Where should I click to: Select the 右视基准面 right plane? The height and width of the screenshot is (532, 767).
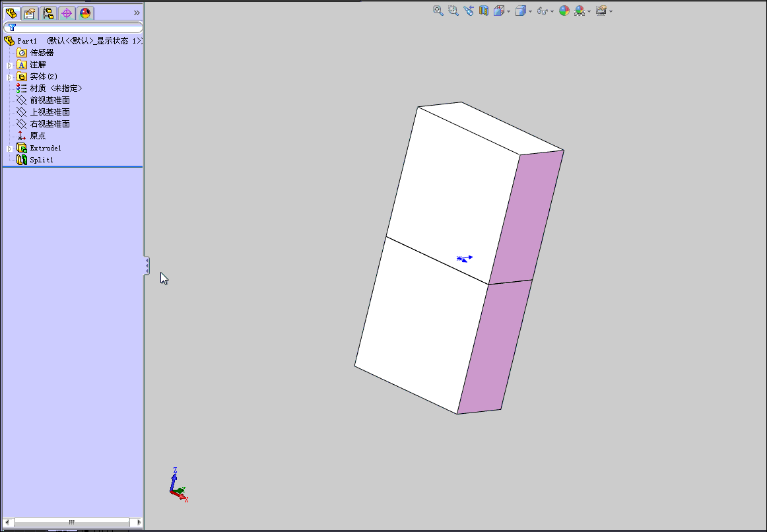pyautogui.click(x=50, y=124)
